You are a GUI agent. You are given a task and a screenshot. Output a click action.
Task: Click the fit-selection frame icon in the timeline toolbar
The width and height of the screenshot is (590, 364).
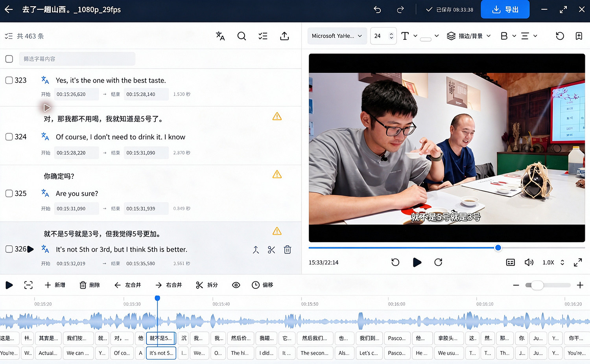pyautogui.click(x=28, y=285)
